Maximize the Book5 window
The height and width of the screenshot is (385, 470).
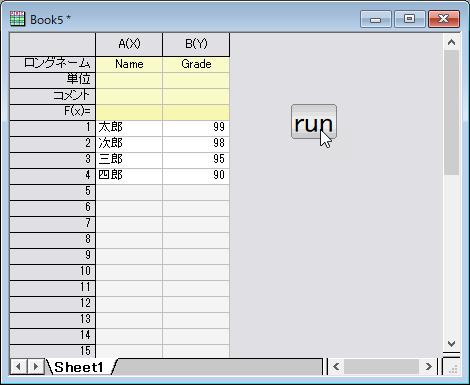410,19
